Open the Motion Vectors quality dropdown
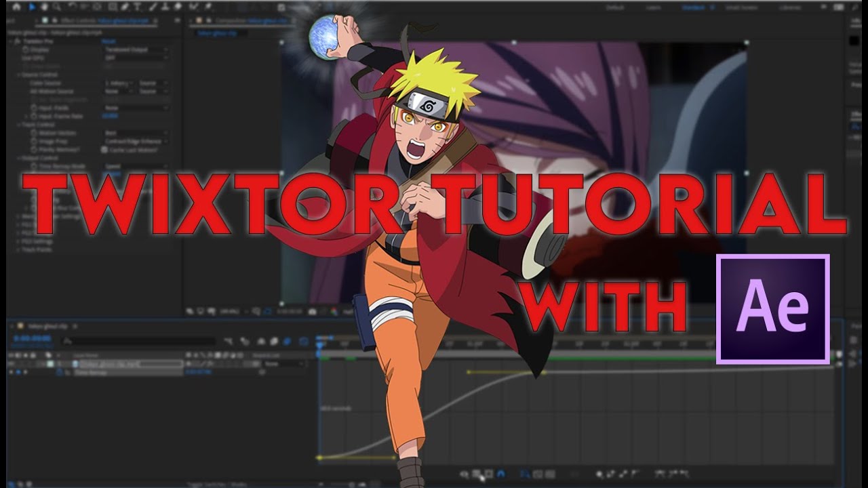 [x=136, y=133]
